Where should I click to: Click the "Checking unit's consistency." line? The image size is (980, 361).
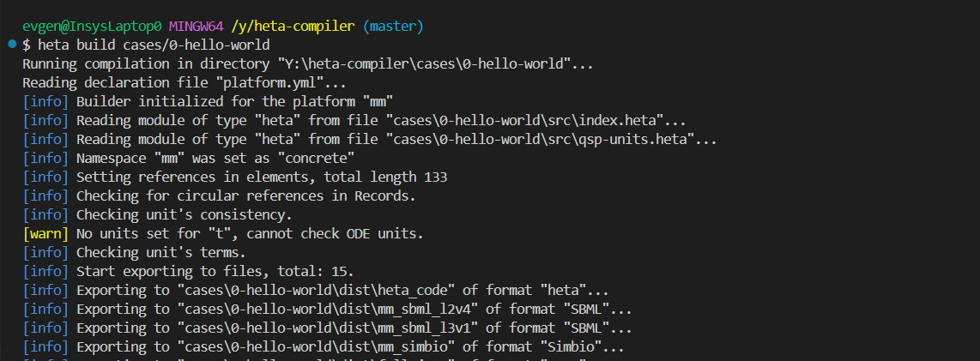(158, 215)
